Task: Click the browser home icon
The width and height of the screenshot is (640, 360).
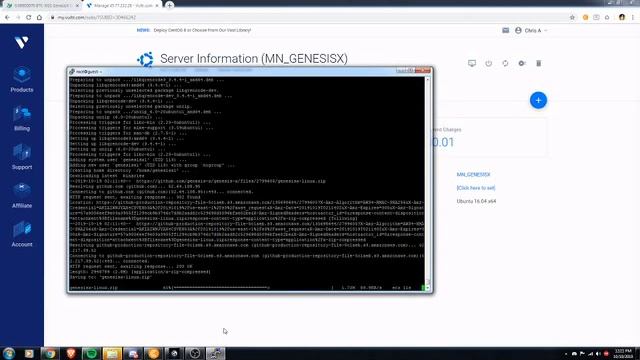Action: tap(39, 18)
